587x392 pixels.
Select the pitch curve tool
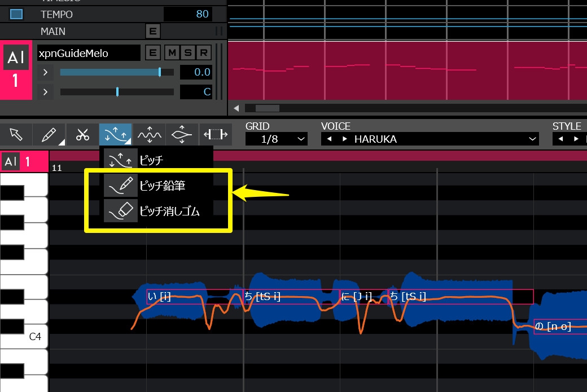pos(115,134)
